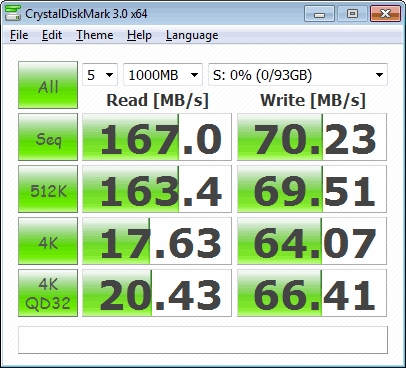
Task: Minimize the CrystalDiskMark window
Action: (319, 14)
